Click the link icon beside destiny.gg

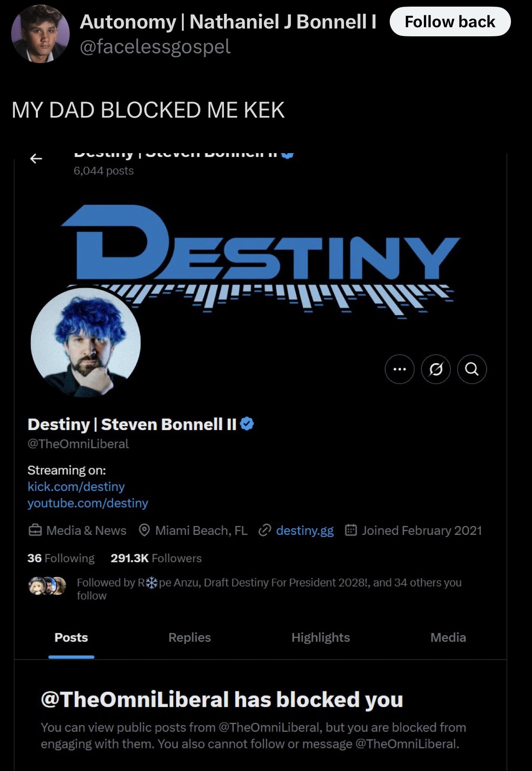point(264,530)
